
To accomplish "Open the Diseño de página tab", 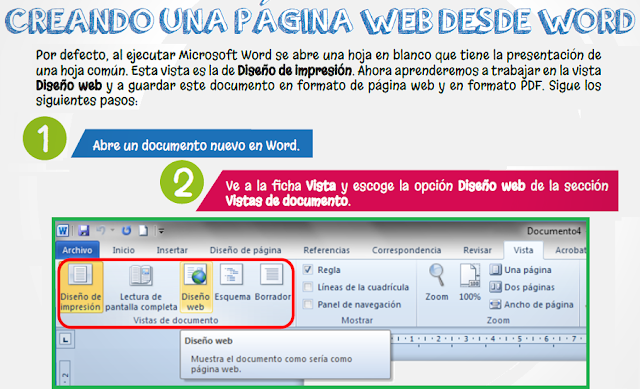I will coord(245,250).
